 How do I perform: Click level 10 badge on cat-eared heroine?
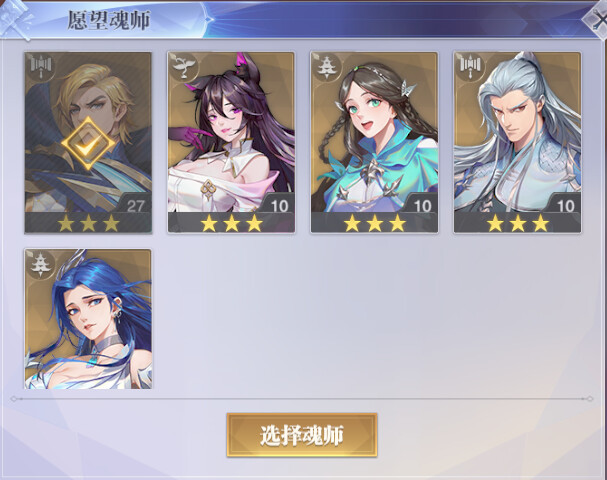(279, 205)
